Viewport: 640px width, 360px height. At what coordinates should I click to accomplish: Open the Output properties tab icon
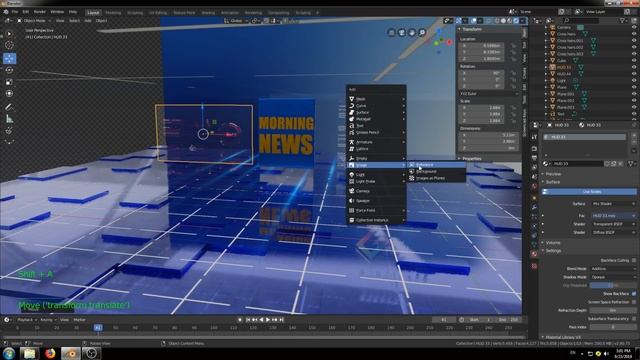pyautogui.click(x=534, y=158)
